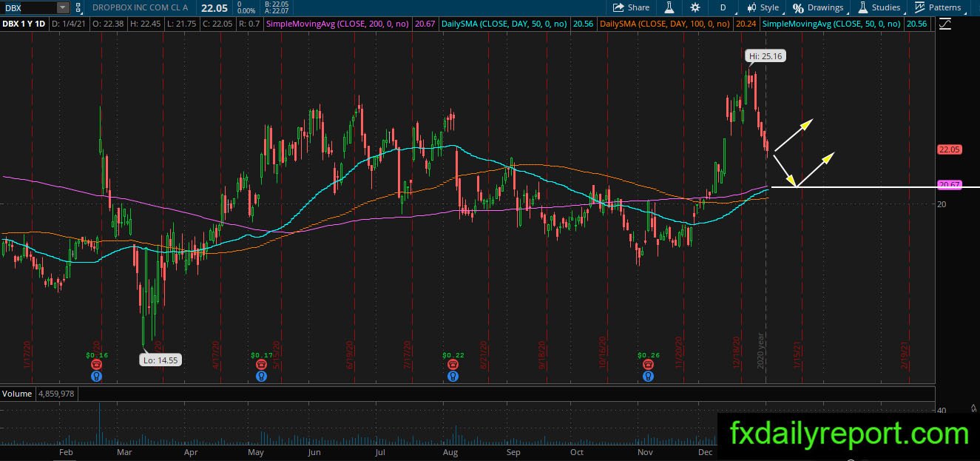Open the Patterns menu

(938, 7)
